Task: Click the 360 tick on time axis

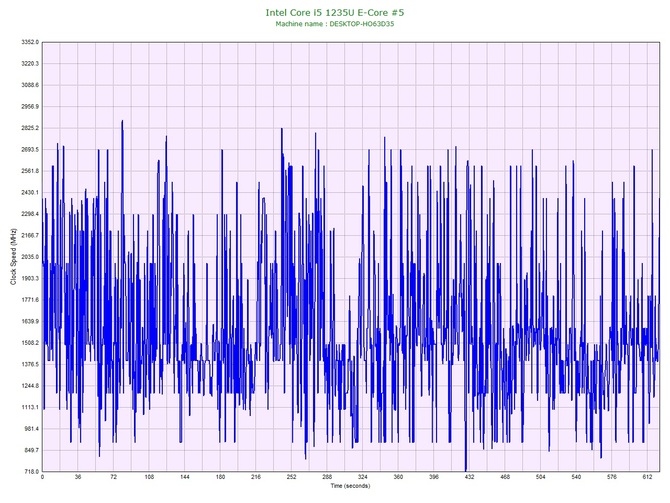Action: tap(398, 477)
